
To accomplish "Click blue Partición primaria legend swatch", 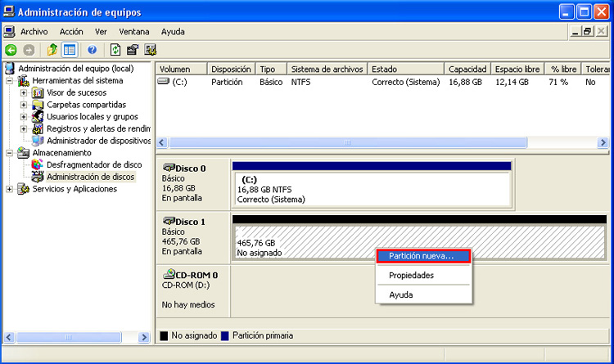I will click(x=225, y=336).
